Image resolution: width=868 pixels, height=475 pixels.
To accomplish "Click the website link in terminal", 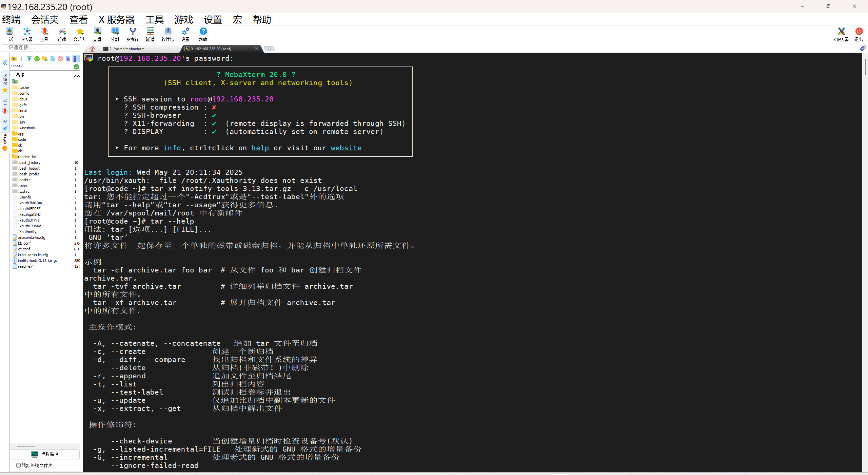I will [346, 148].
